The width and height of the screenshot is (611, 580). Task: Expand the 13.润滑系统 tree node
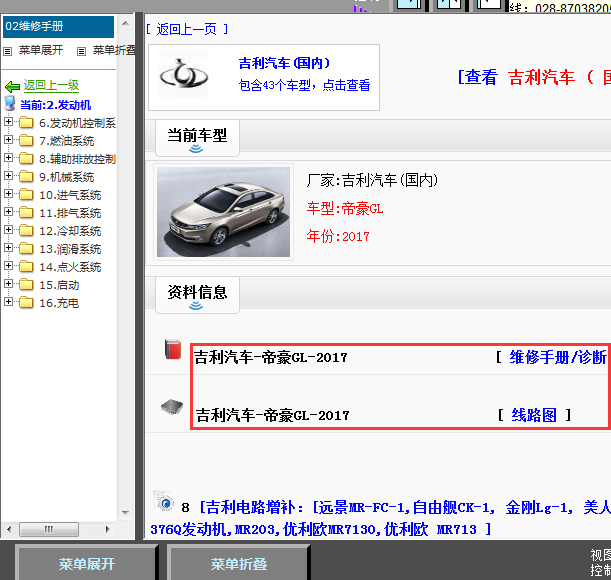[8, 248]
